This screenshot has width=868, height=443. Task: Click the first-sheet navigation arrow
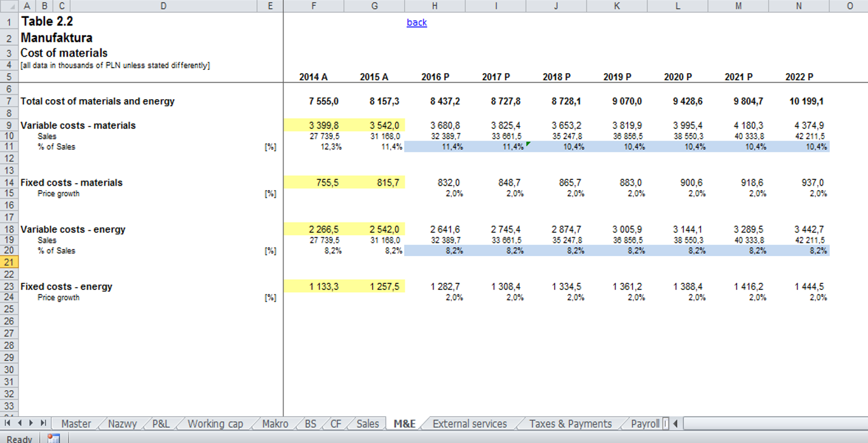pos(8,423)
